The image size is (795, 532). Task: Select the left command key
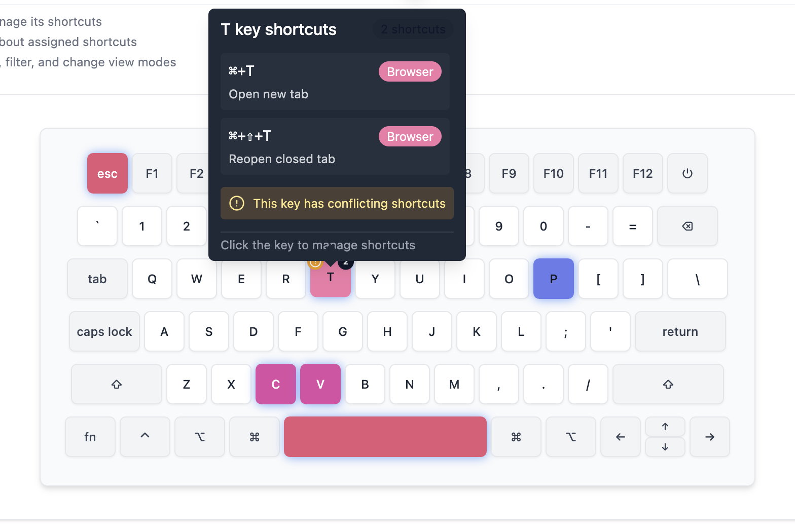(x=255, y=437)
